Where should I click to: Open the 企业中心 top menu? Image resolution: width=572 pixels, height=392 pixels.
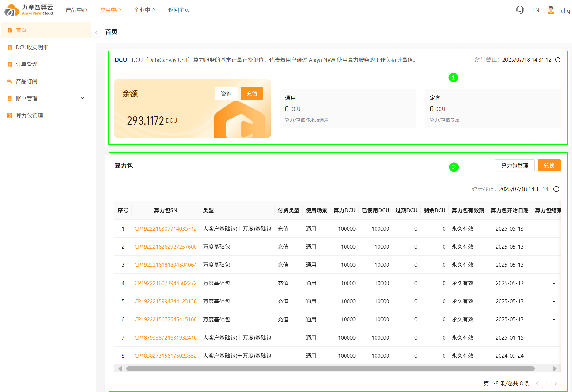tap(145, 10)
